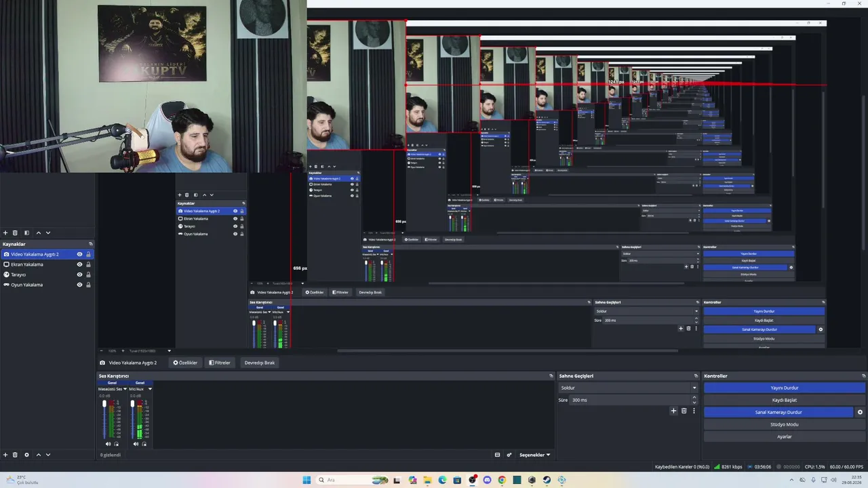This screenshot has width=868, height=488.
Task: Open the Seçenekler mixer options dropdown
Action: [534, 455]
